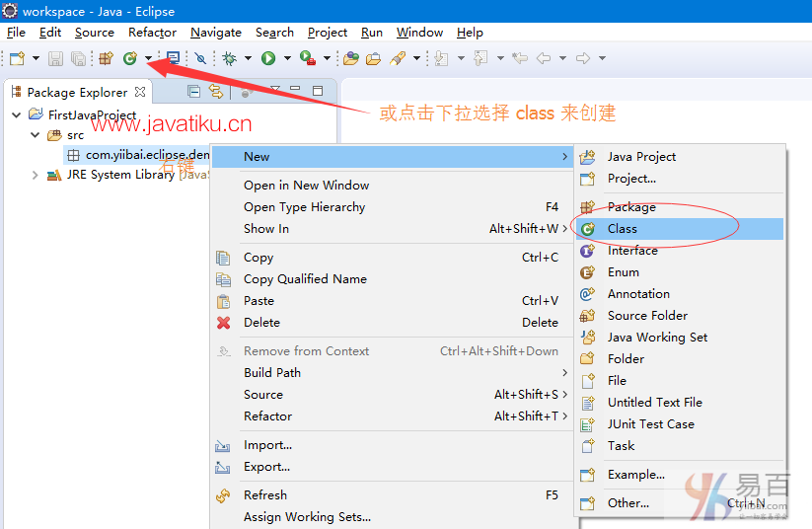The width and height of the screenshot is (812, 529).
Task: Click Paste in the context menu
Action: pyautogui.click(x=392, y=301)
